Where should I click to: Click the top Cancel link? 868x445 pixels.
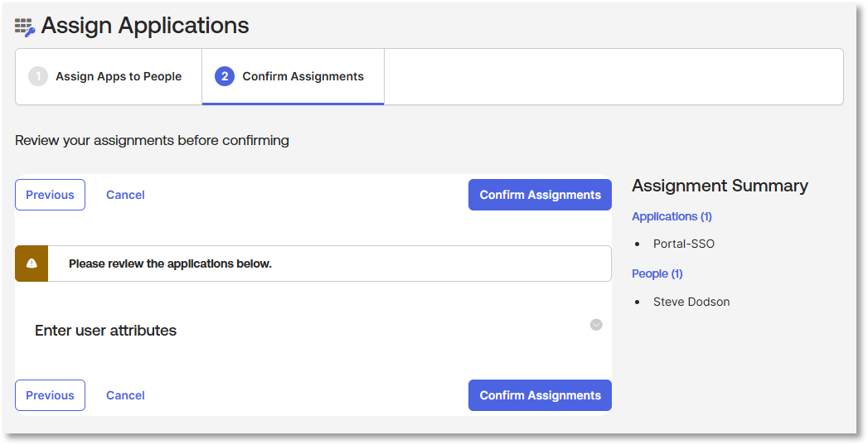coord(126,195)
